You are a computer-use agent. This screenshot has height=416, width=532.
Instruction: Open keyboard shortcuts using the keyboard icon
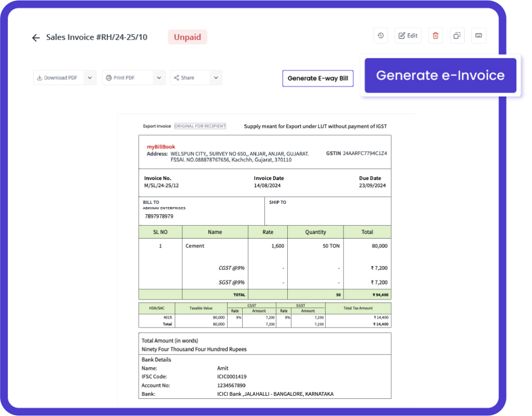(x=478, y=35)
